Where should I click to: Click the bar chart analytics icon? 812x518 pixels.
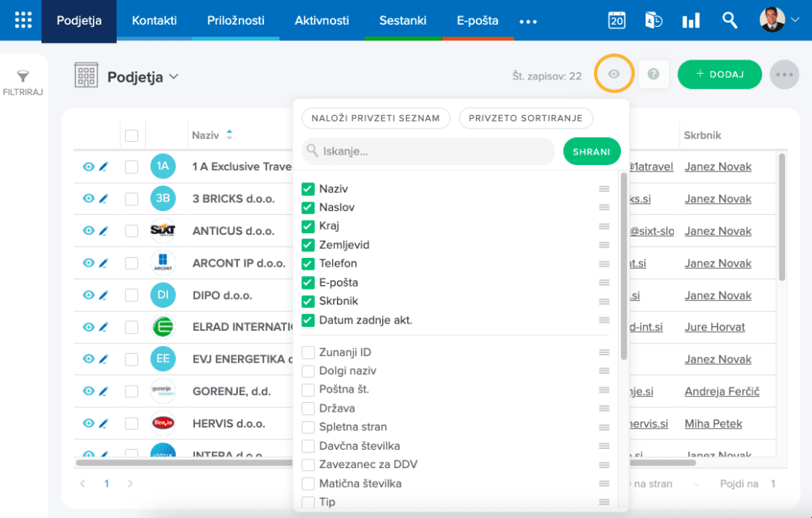(691, 21)
